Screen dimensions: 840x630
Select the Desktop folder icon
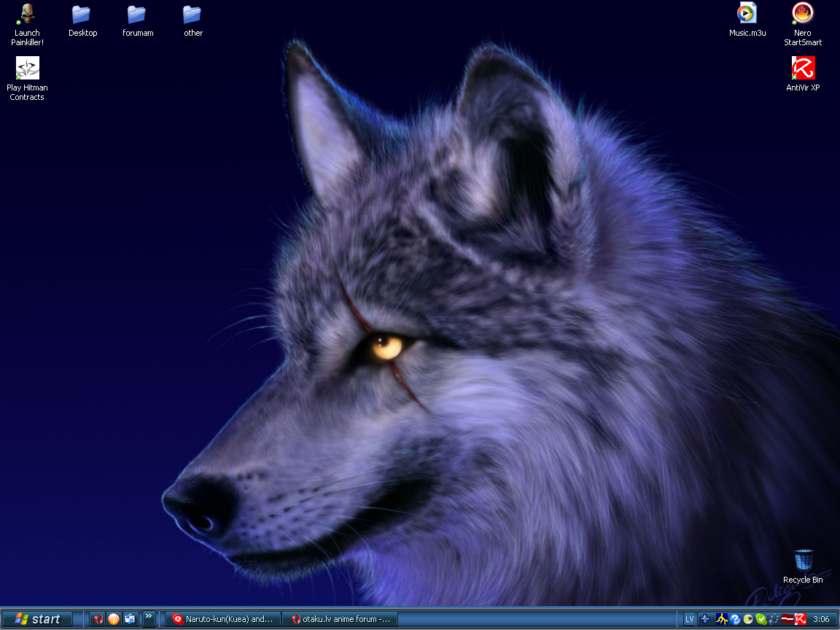82,20
